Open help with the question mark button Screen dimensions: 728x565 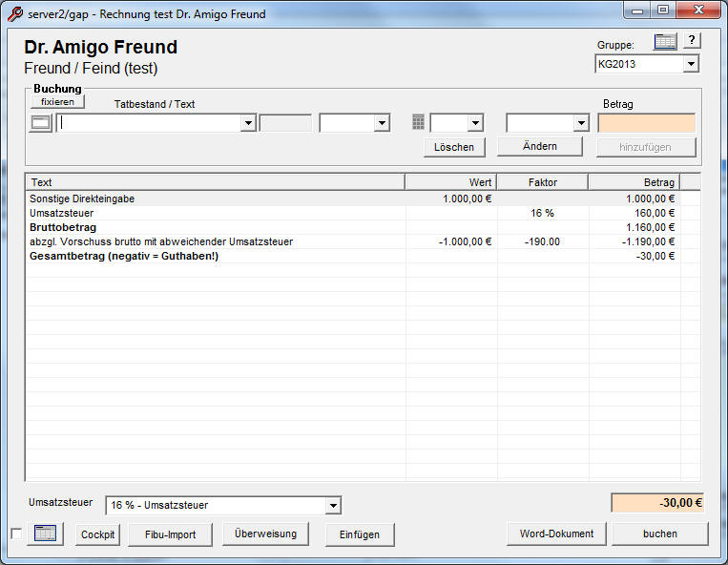pos(692,41)
